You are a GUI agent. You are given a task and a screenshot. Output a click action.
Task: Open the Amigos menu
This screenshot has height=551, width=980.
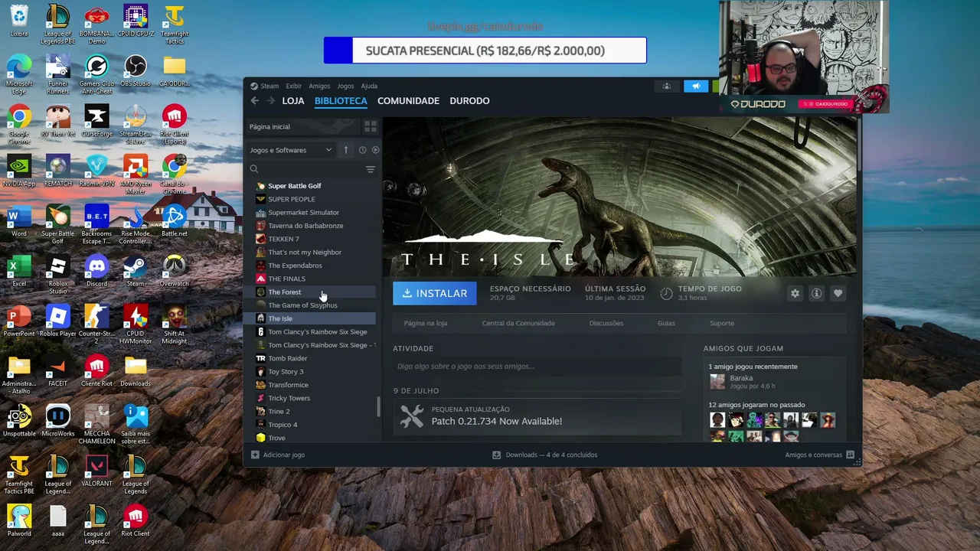[319, 86]
